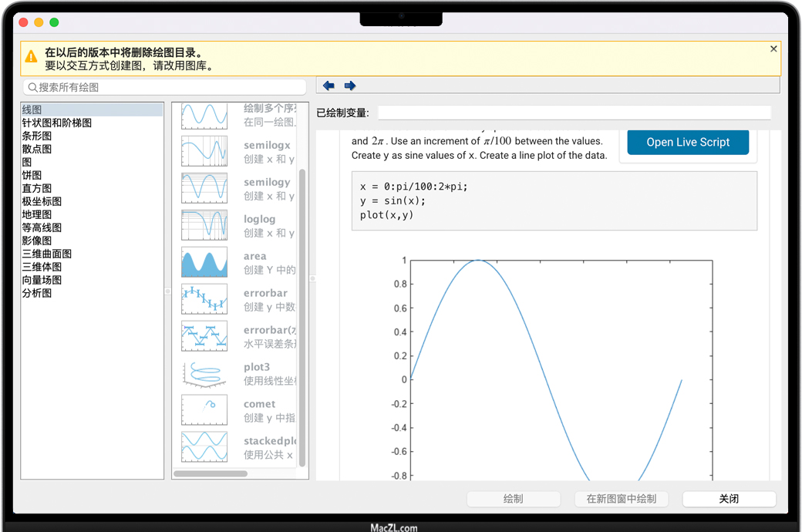
Task: Click the horizontal errorbar plot thumbnail
Action: (x=204, y=336)
